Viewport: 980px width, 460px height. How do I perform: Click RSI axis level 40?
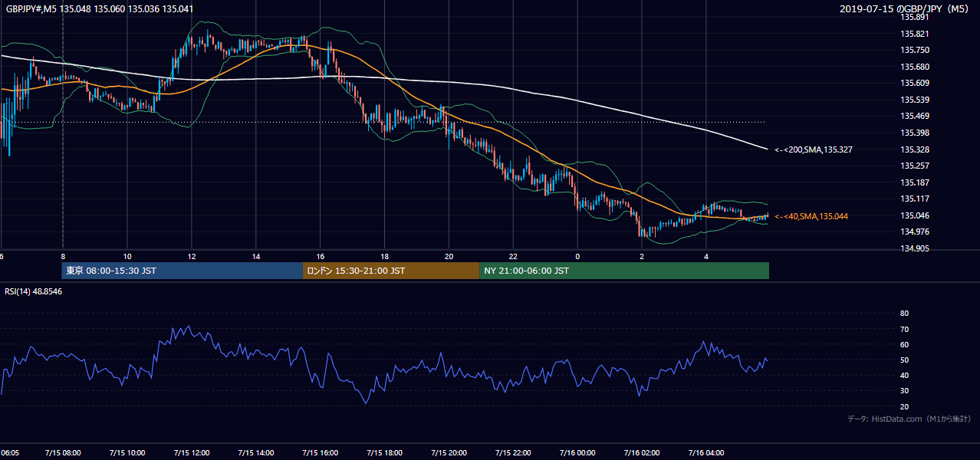pyautogui.click(x=904, y=376)
